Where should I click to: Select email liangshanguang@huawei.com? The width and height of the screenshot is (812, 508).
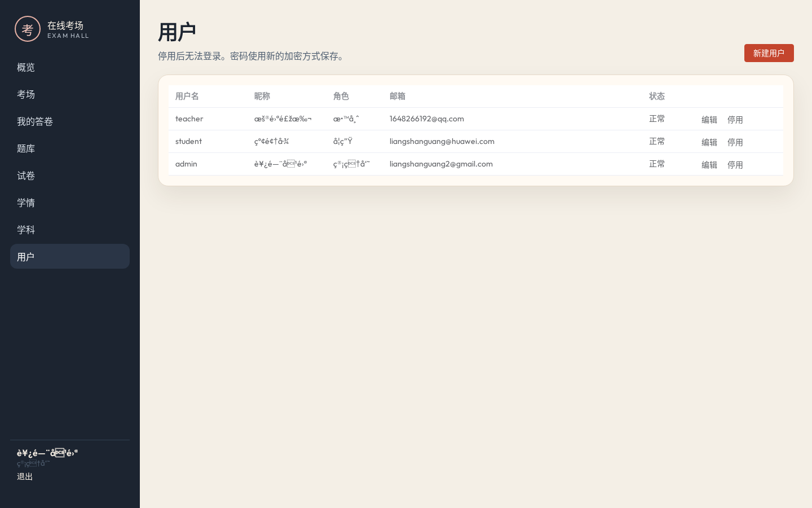click(442, 141)
